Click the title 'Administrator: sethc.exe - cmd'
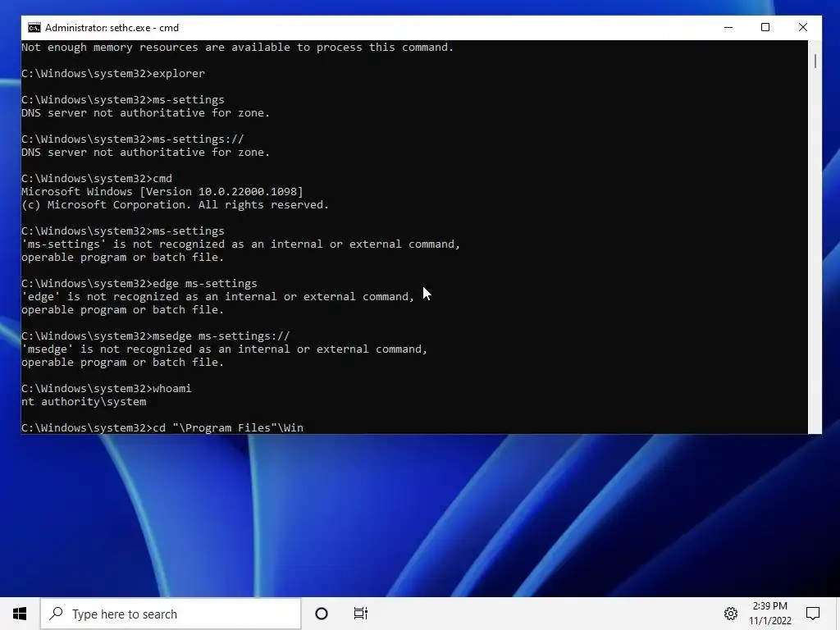Screen dimensions: 840x630 click(112, 28)
